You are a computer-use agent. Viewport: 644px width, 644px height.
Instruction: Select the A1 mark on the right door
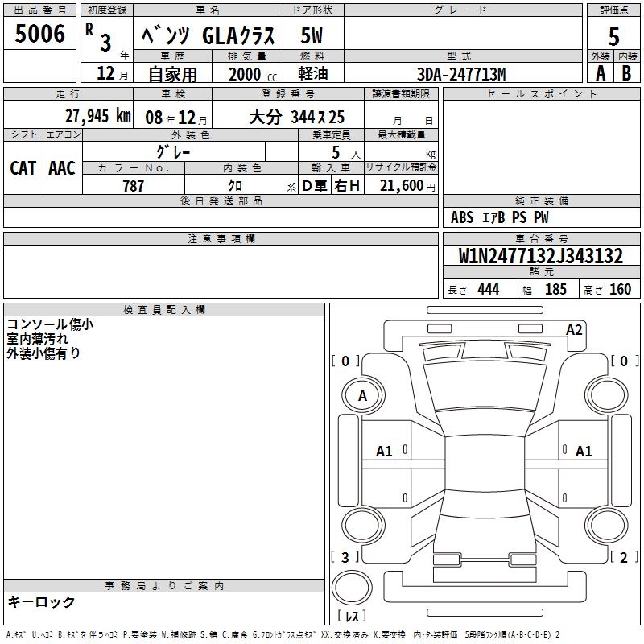point(584,452)
